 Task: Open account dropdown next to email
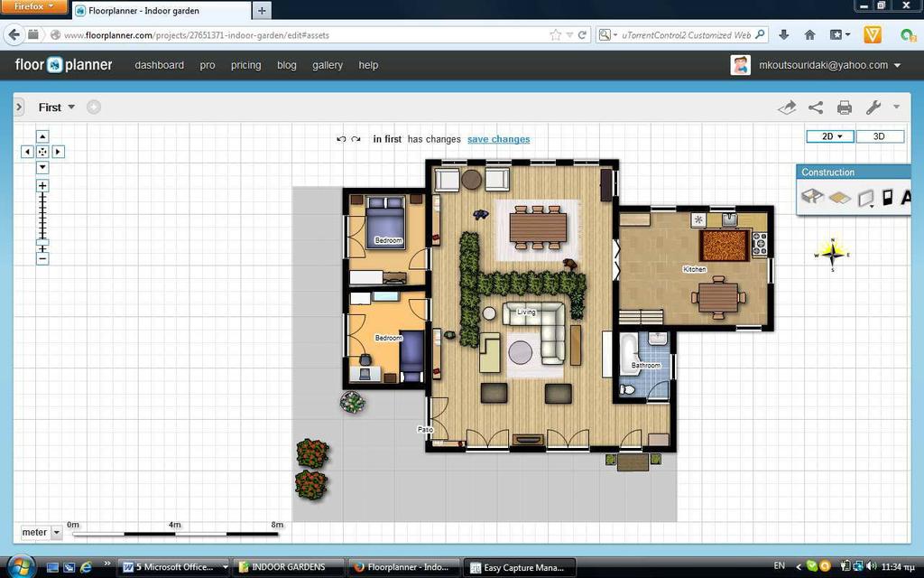click(898, 65)
